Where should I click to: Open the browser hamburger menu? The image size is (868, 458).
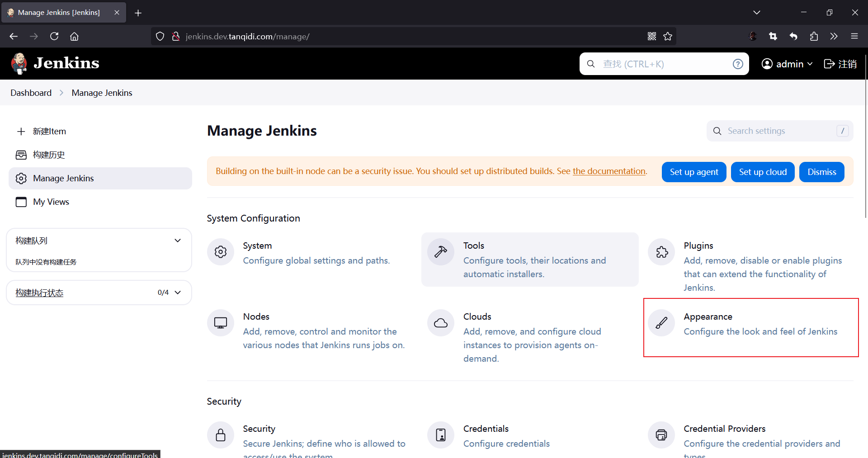click(x=854, y=36)
